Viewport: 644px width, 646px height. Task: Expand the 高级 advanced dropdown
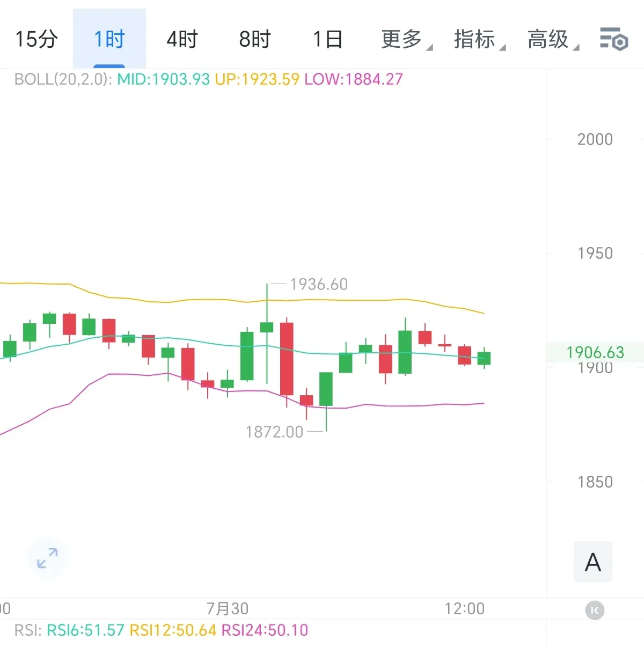click(553, 39)
